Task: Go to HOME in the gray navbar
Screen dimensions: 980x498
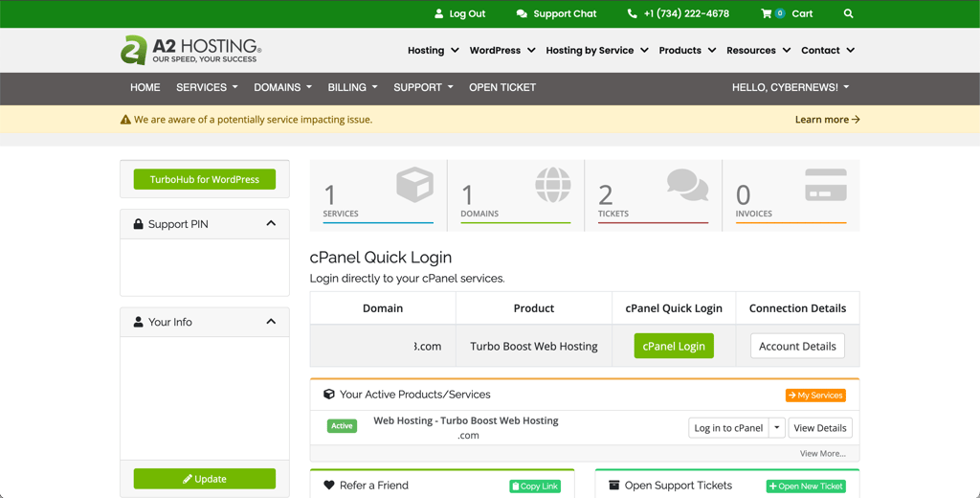Action: (x=145, y=87)
